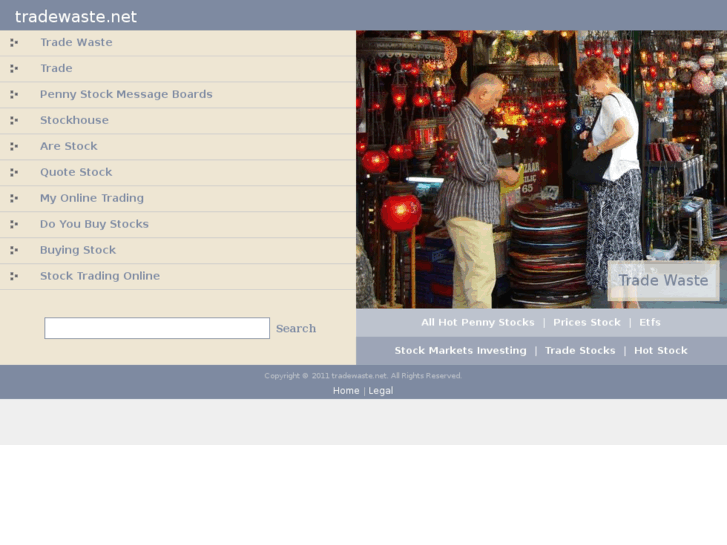Visit My Online Trading link
Screen dimensions: 727x545
point(92,198)
